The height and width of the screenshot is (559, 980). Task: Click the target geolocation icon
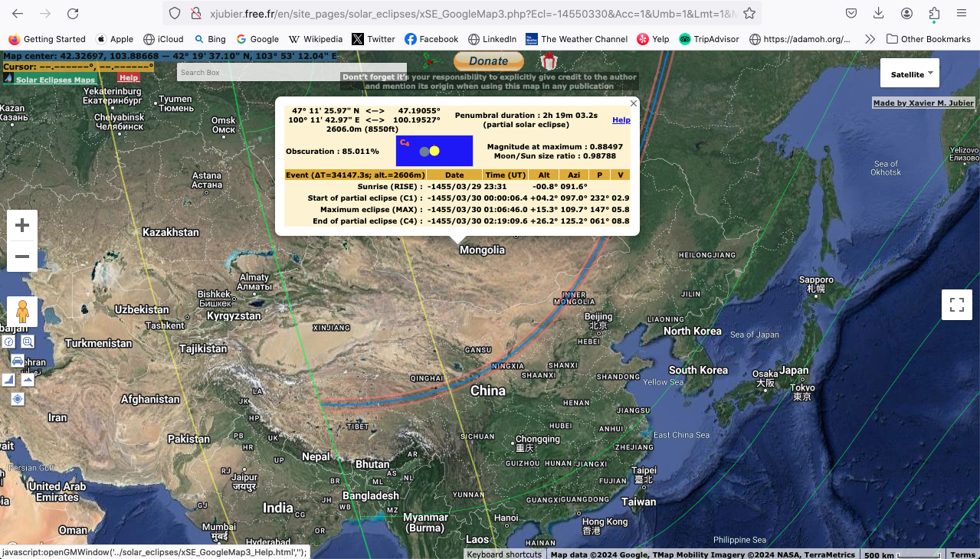[18, 399]
